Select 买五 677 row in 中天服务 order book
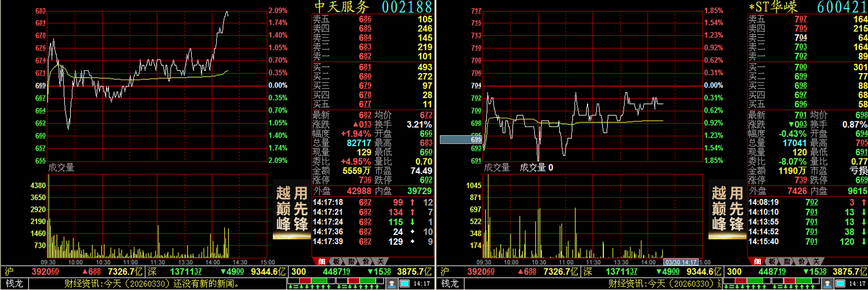The width and height of the screenshot is (868, 290). (373, 104)
